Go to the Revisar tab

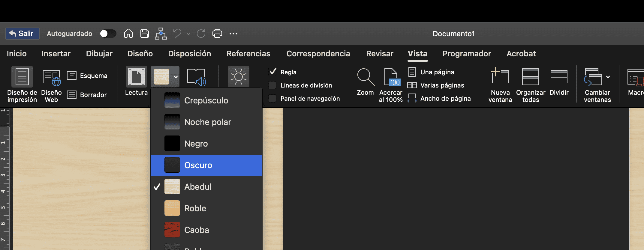point(380,54)
